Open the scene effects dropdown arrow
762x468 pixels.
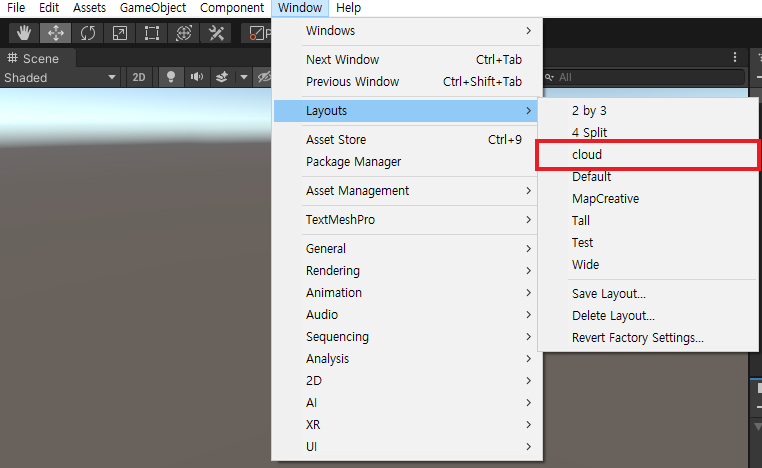click(x=243, y=77)
